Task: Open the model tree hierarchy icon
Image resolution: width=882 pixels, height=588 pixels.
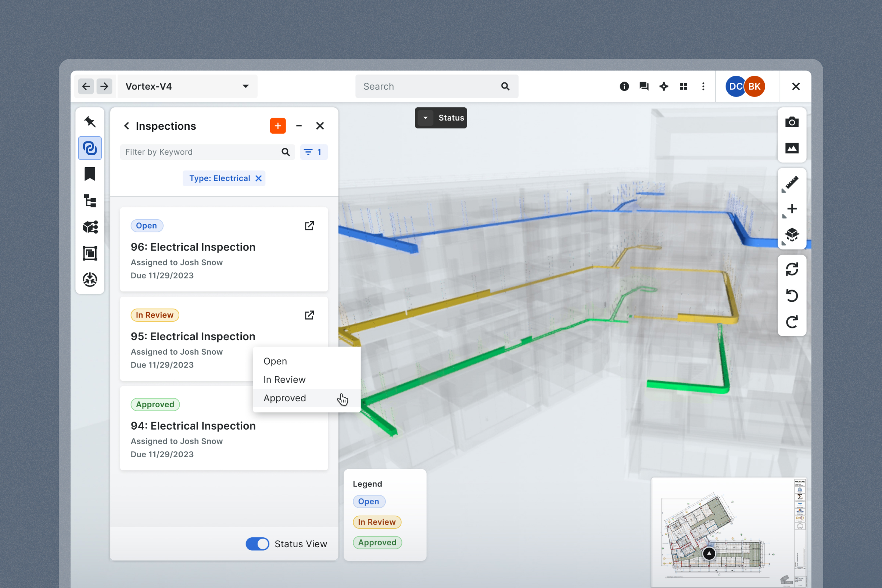Action: [x=90, y=201]
